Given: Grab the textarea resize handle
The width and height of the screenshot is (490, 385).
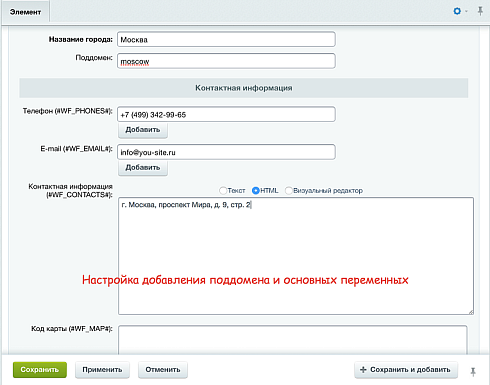Looking at the screenshot, I should tap(471, 312).
